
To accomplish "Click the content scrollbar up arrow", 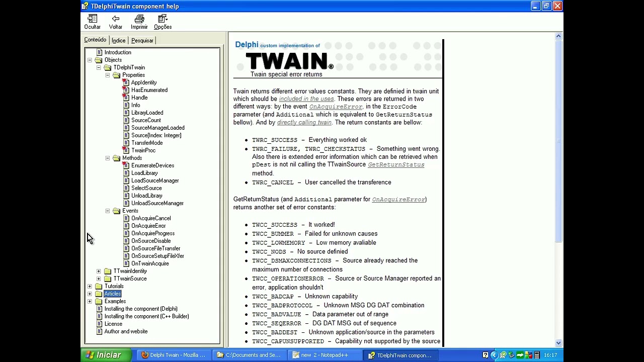I will pos(558,36).
